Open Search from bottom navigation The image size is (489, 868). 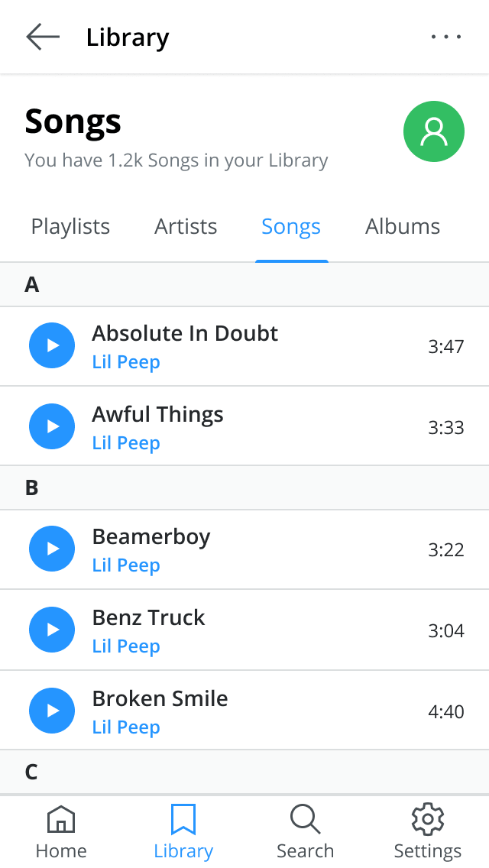[x=305, y=833]
